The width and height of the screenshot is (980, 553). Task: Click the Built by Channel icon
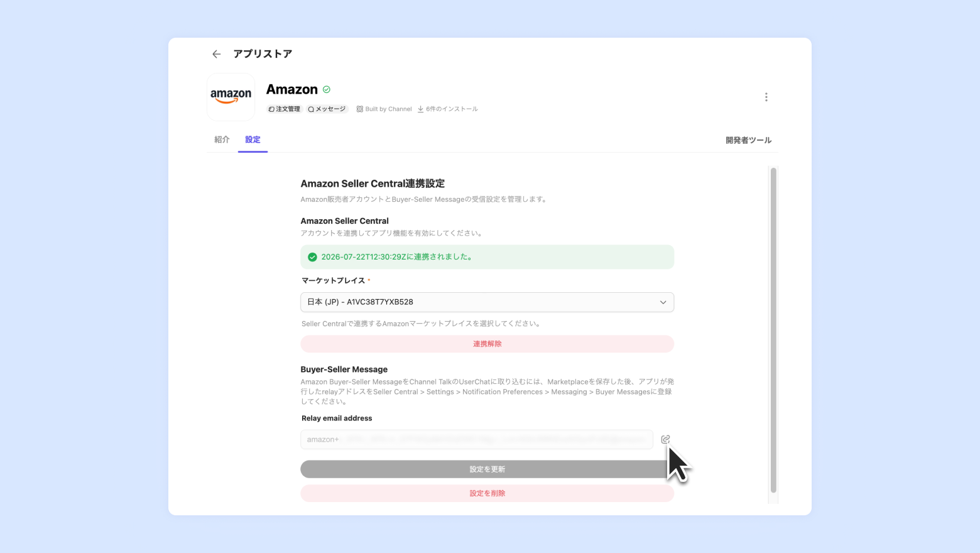coord(360,109)
